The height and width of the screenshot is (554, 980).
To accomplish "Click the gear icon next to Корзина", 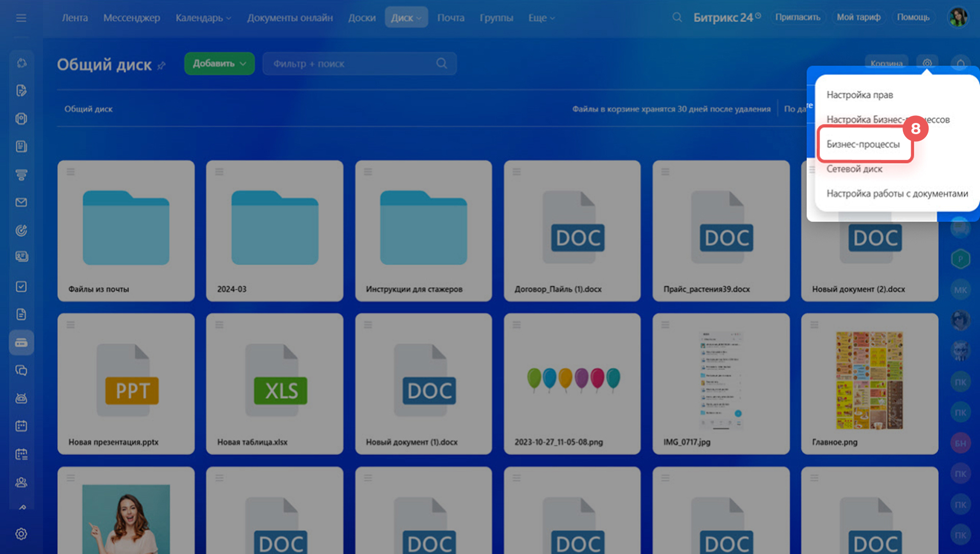I will pos(927,63).
